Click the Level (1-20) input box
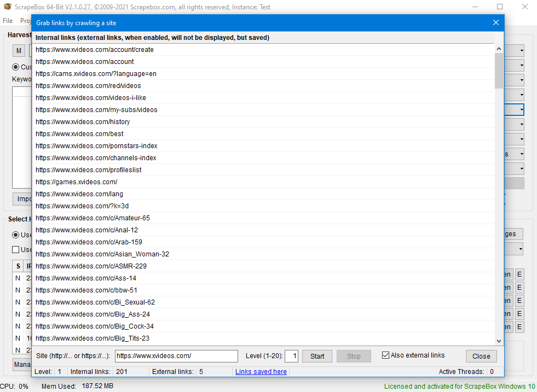Viewport: 537px width, 392px height. coord(291,356)
